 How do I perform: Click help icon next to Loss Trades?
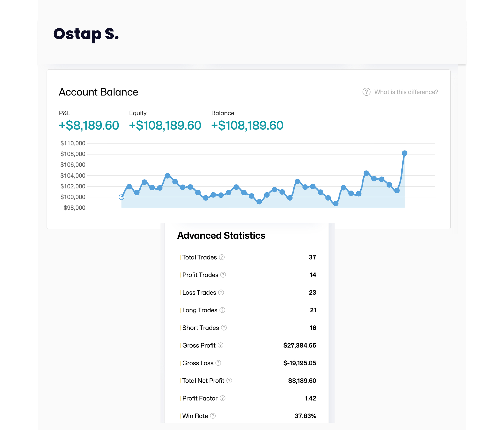click(x=221, y=292)
